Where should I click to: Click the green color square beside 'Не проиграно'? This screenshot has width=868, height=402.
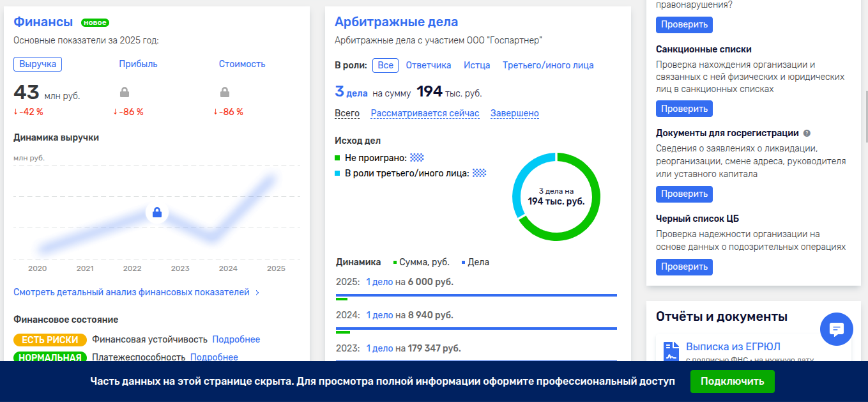coord(337,157)
